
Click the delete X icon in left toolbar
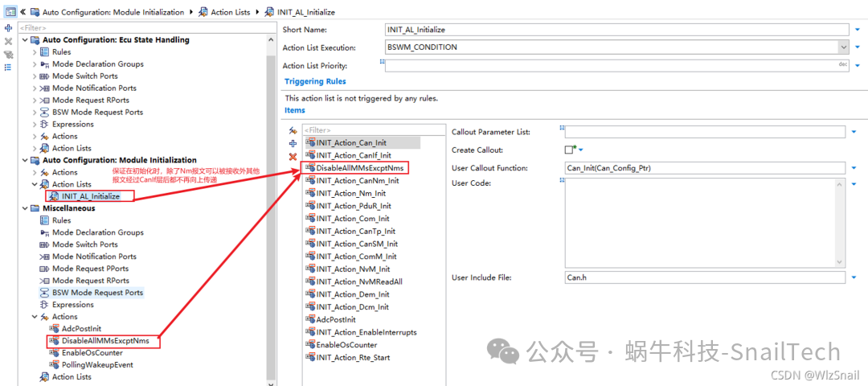click(x=8, y=42)
